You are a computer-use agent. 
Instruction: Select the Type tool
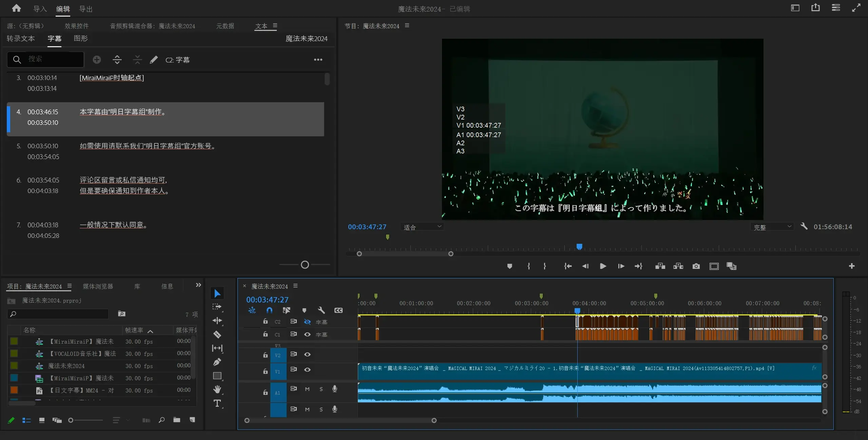[x=217, y=403]
